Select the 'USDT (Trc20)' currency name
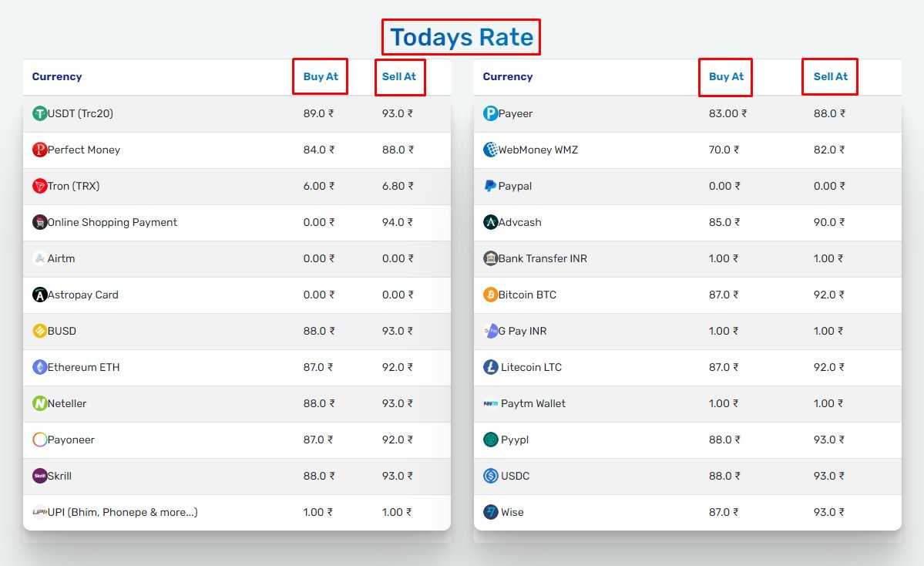 pyautogui.click(x=80, y=113)
